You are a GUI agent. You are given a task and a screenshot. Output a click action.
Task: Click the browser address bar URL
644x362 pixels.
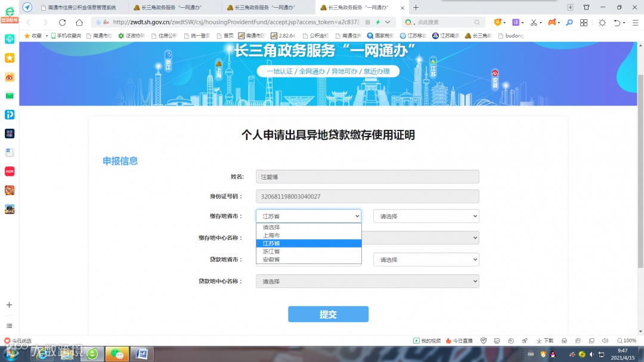(x=236, y=22)
